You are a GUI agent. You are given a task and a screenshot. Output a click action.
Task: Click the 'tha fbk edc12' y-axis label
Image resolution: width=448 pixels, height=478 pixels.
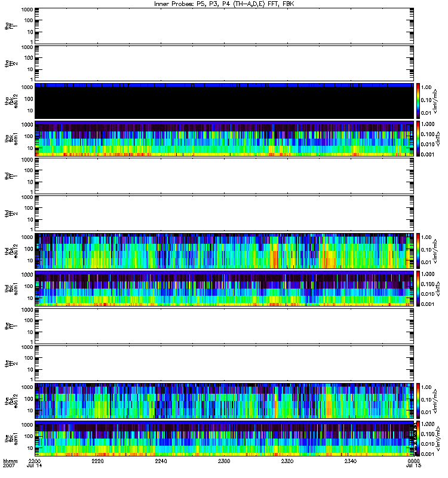pyautogui.click(x=11, y=100)
